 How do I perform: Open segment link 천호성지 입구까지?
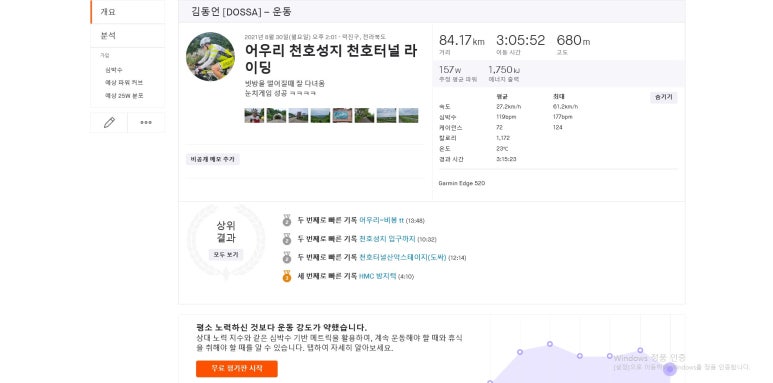tap(387, 239)
